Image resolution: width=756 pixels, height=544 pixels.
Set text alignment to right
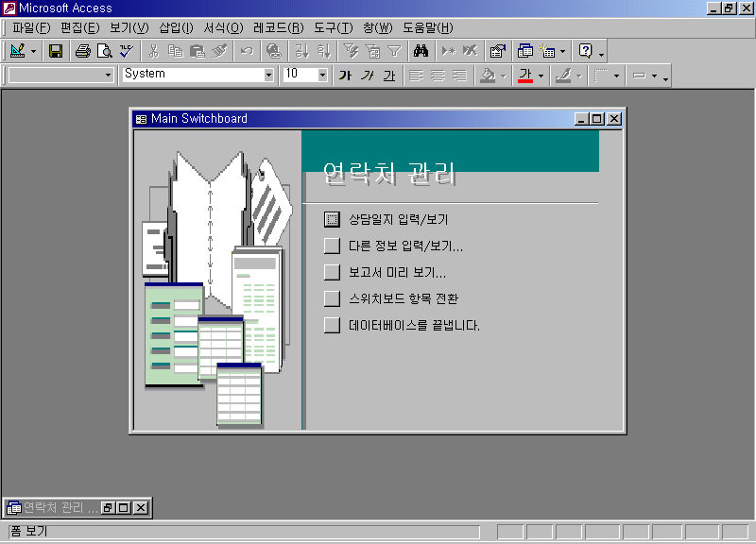pos(460,76)
